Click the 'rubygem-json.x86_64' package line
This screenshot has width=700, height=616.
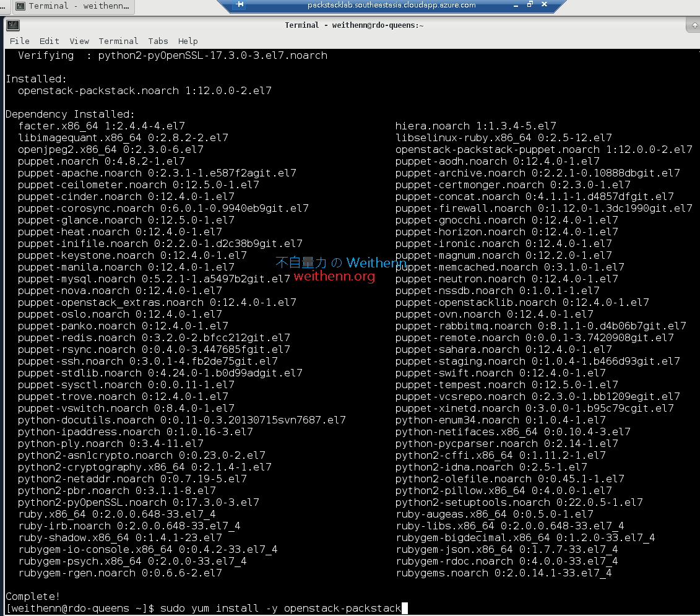[507, 549]
